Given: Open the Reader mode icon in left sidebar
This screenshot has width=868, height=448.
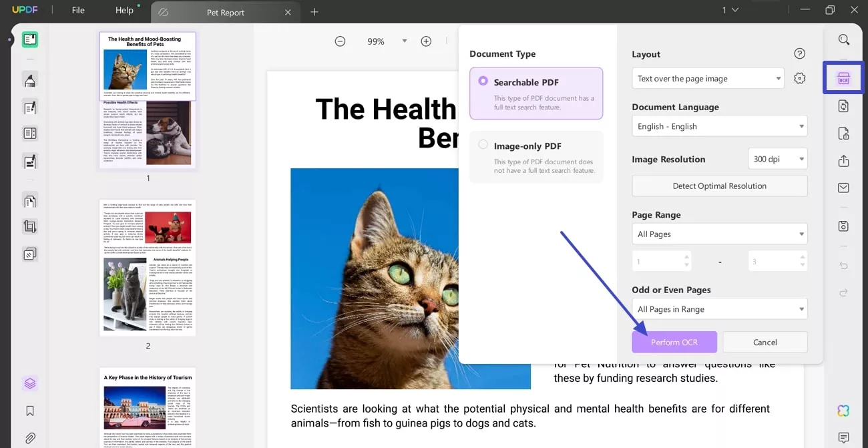Looking at the screenshot, I should pos(30,39).
